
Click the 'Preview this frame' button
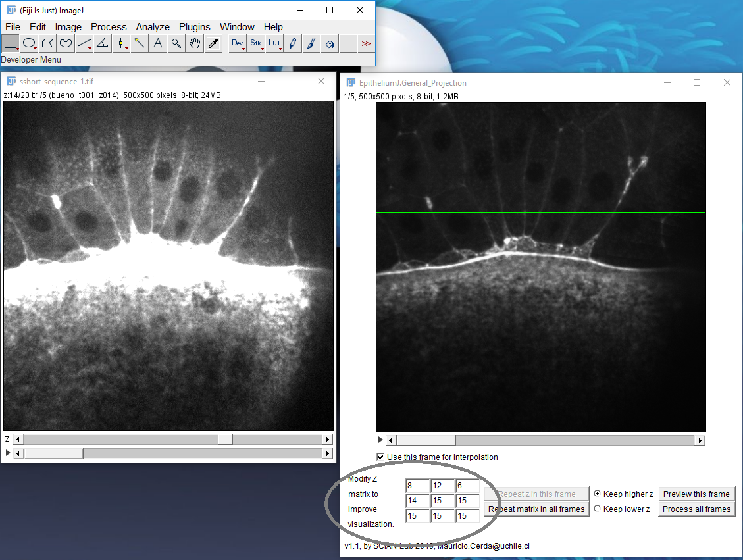click(696, 494)
